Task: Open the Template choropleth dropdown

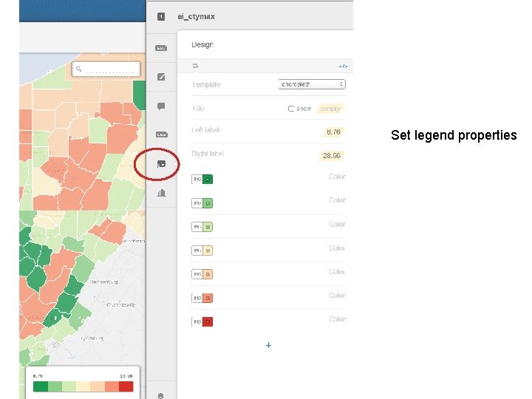Action: [x=312, y=84]
